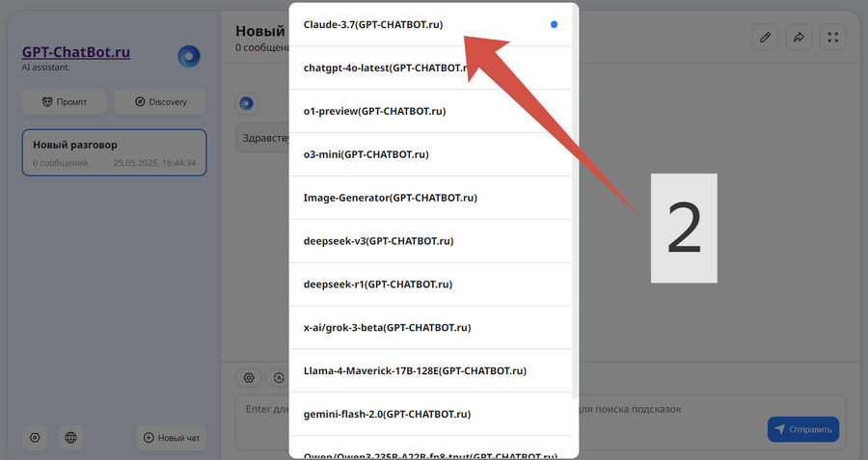Click the blue selected-model indicator dot

[554, 24]
